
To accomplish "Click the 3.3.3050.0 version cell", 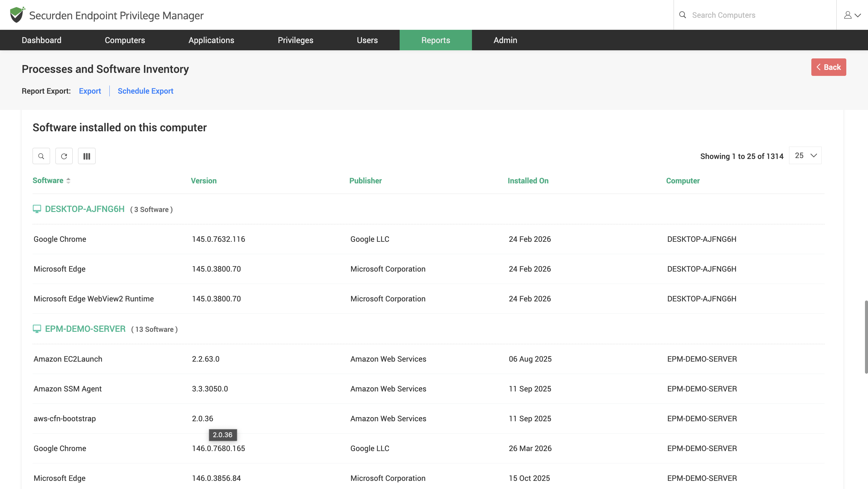I will [210, 389].
